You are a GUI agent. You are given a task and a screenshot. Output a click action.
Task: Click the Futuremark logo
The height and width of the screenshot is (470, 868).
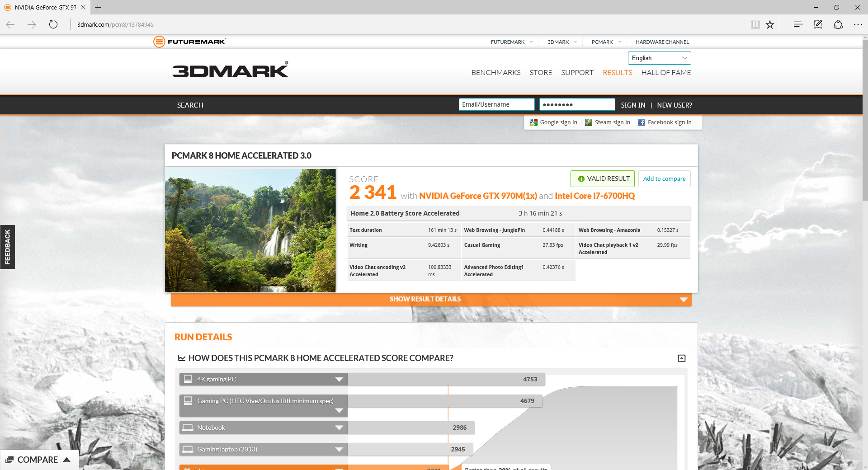click(190, 42)
